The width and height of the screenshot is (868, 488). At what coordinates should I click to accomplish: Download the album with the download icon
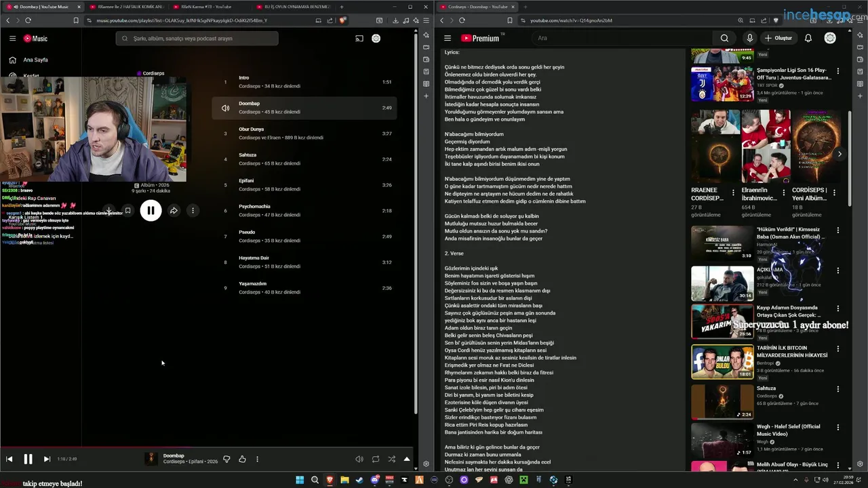(108, 211)
